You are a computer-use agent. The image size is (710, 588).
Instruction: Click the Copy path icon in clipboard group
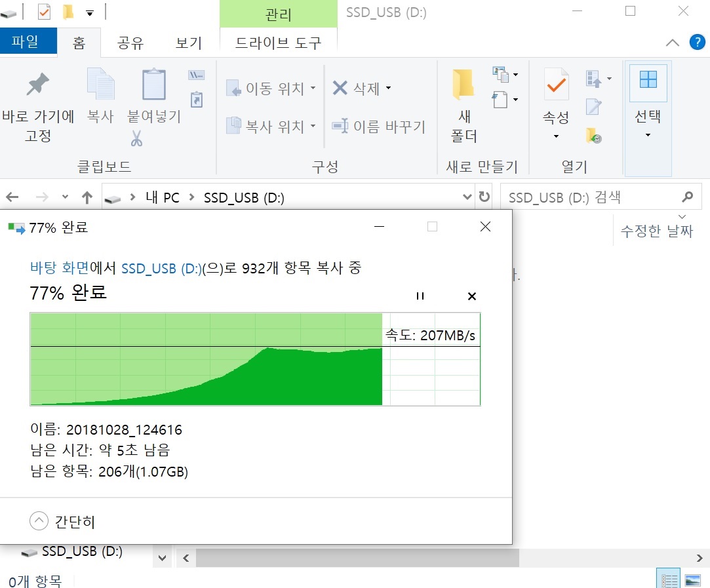[x=197, y=75]
